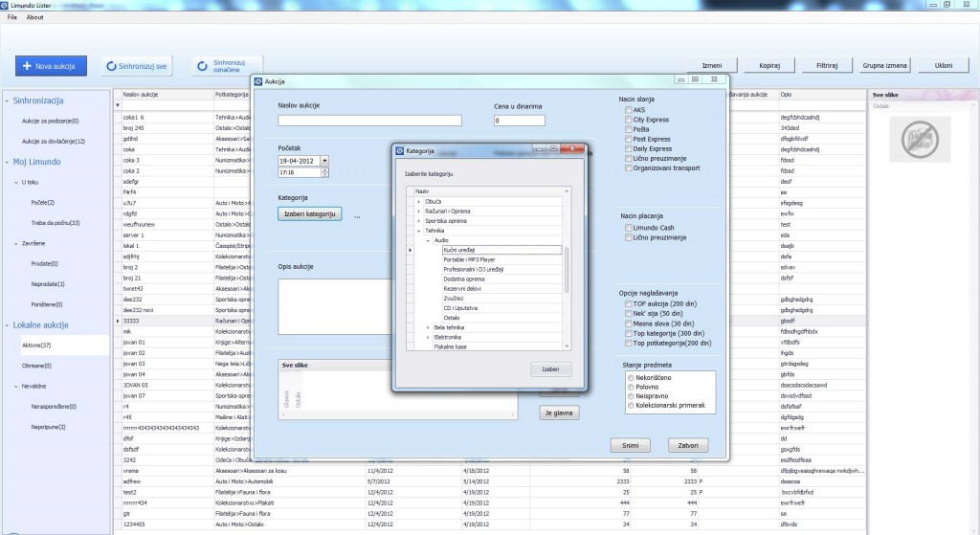980x535 pixels.
Task: Tick TOP aukcija (200 din)
Action: [x=628, y=304]
